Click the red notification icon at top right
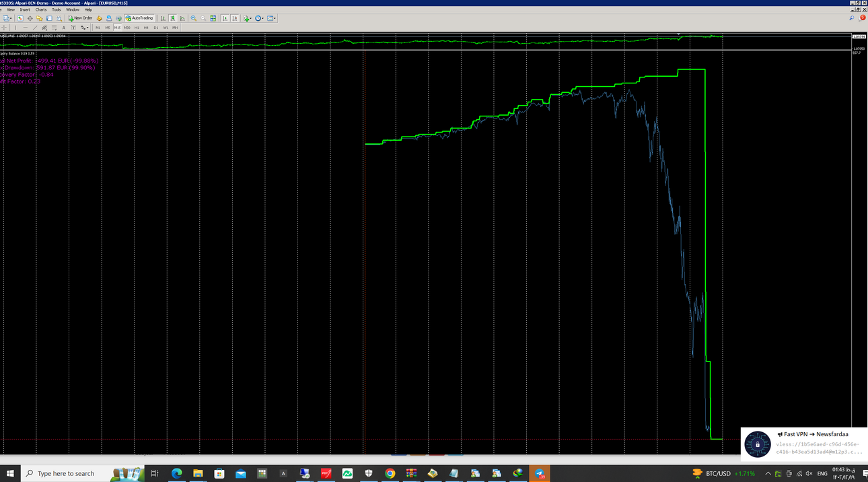The height and width of the screenshot is (482, 868). [863, 18]
